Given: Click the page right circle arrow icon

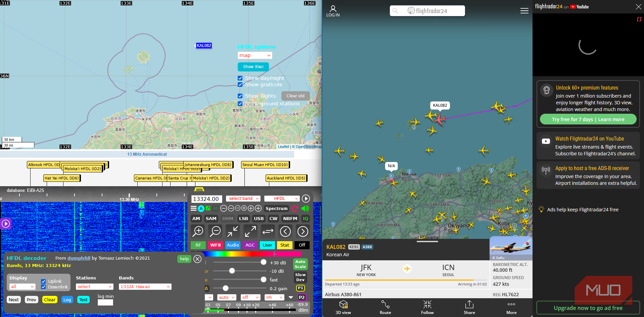Looking at the screenshot, I should pos(303,231).
